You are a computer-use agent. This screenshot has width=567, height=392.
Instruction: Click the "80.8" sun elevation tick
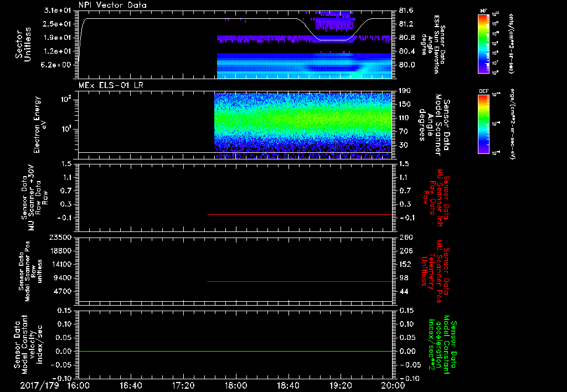click(x=407, y=38)
